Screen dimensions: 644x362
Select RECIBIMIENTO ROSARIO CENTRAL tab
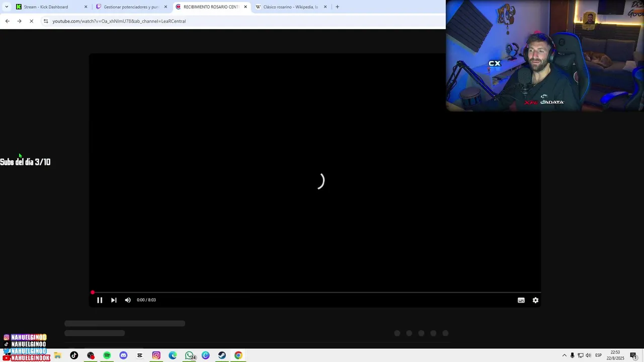tap(211, 7)
